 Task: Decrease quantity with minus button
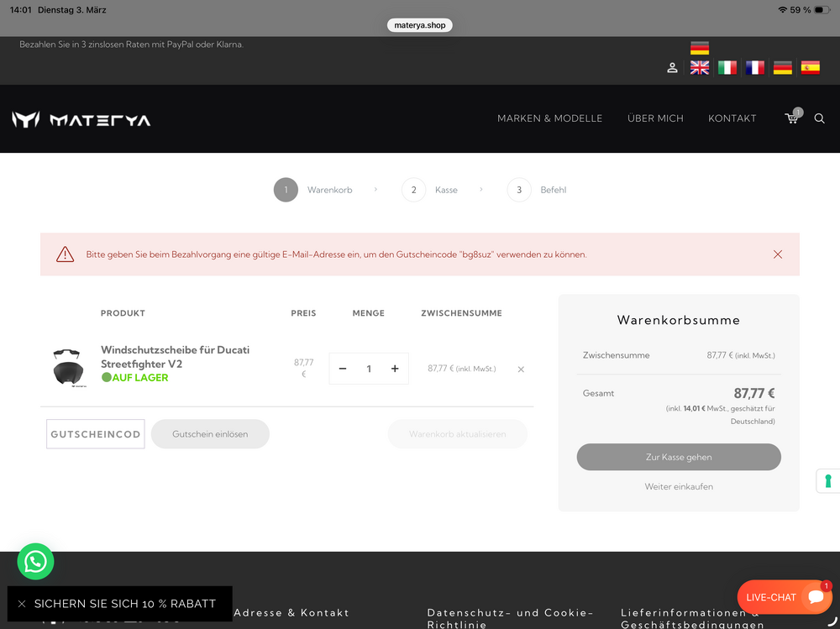343,369
